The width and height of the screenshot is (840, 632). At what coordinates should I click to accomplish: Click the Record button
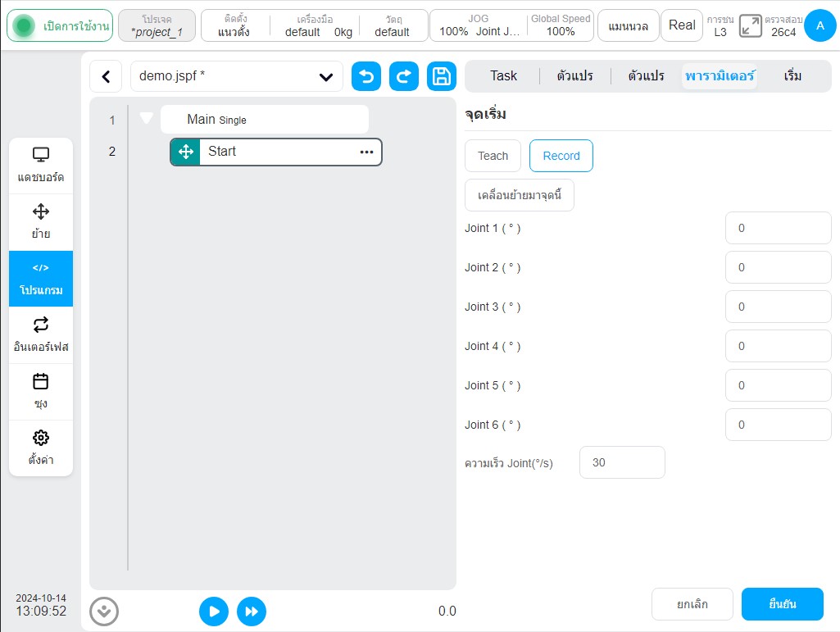(x=561, y=156)
